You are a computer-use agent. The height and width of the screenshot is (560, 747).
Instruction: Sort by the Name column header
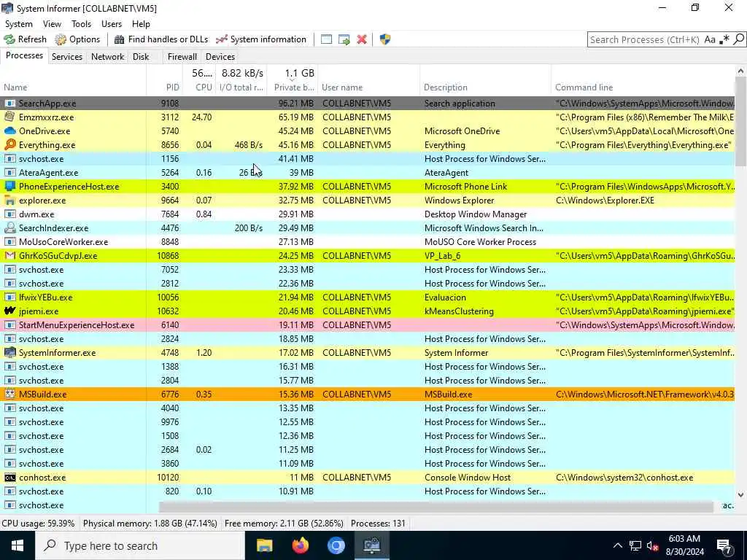click(x=73, y=87)
